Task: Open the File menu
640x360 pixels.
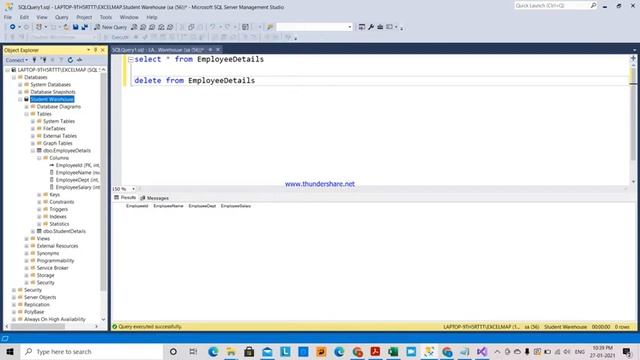Action: (x=8, y=17)
